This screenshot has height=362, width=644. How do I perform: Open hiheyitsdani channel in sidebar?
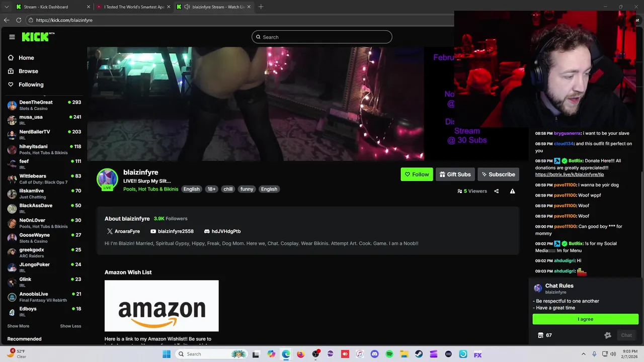[44, 149]
